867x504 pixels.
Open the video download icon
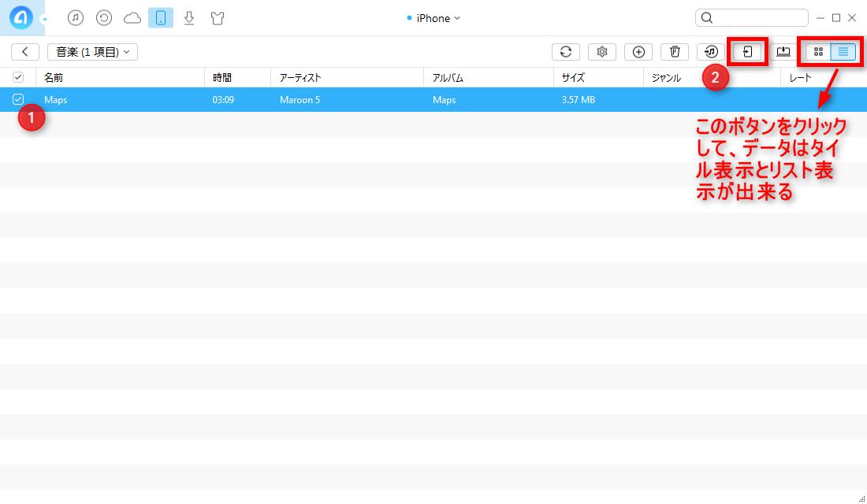(189, 18)
